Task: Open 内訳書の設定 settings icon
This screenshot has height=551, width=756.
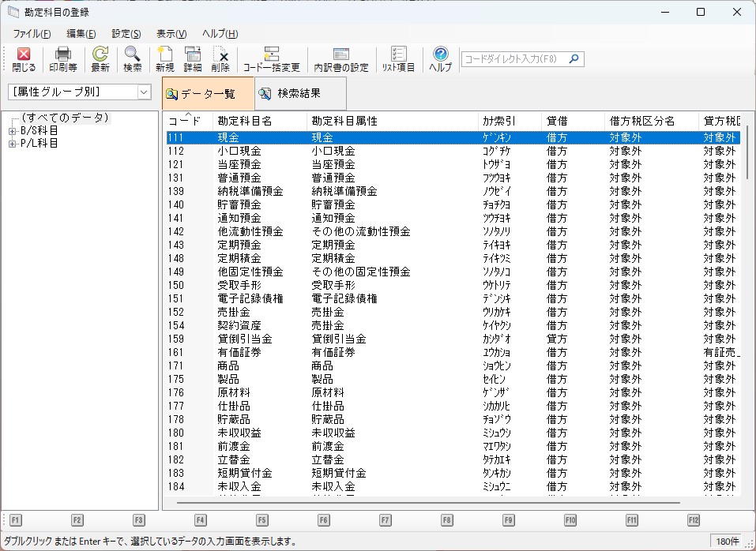Action: 341,59
